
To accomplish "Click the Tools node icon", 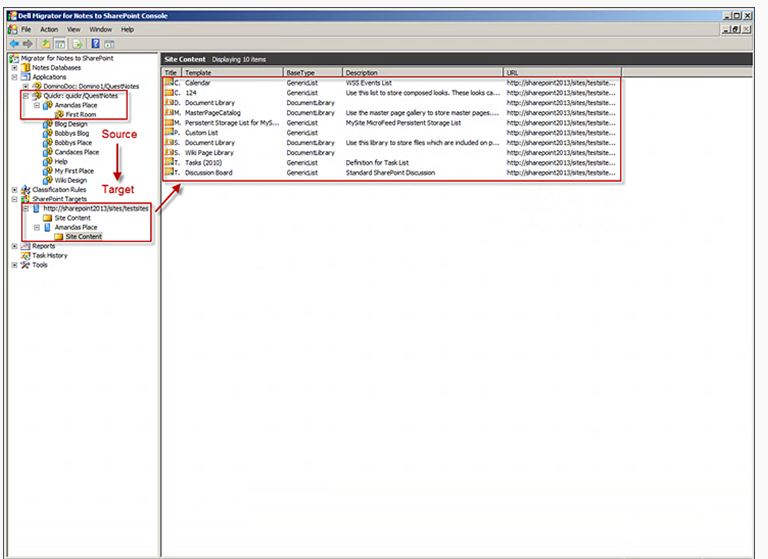I will [26, 265].
